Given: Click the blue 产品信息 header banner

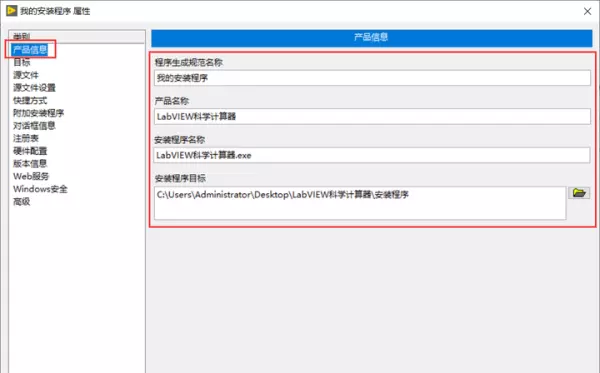Looking at the screenshot, I should point(372,38).
